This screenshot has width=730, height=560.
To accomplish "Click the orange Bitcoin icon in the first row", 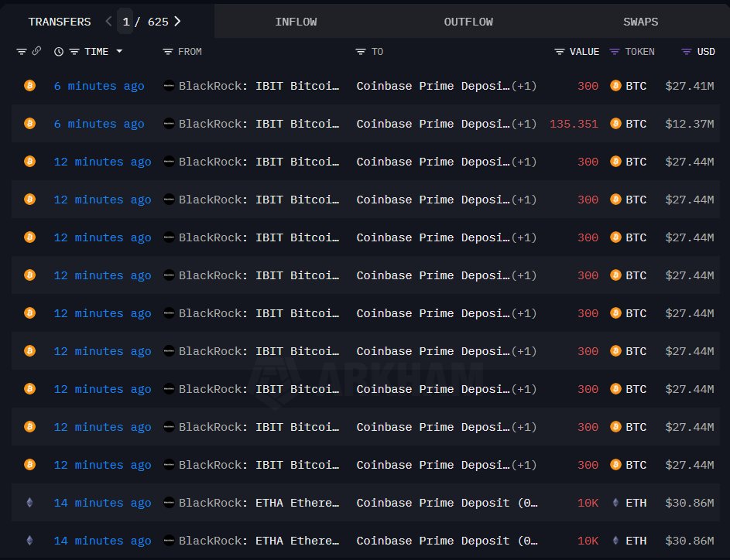I will (29, 86).
